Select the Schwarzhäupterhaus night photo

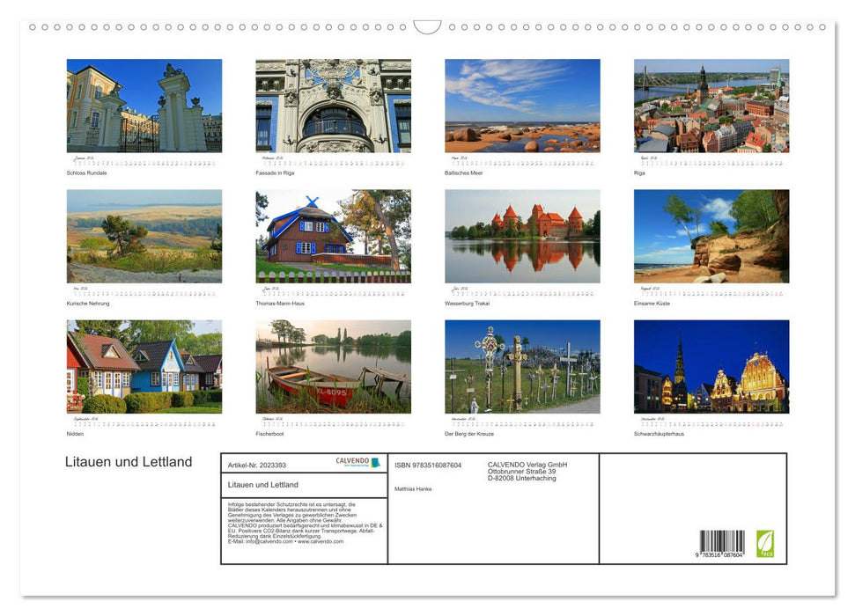click(x=711, y=366)
